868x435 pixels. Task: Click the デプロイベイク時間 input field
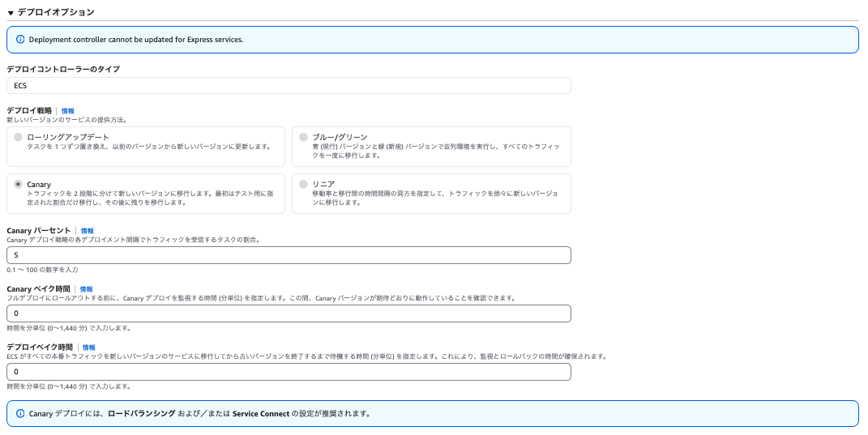click(289, 372)
